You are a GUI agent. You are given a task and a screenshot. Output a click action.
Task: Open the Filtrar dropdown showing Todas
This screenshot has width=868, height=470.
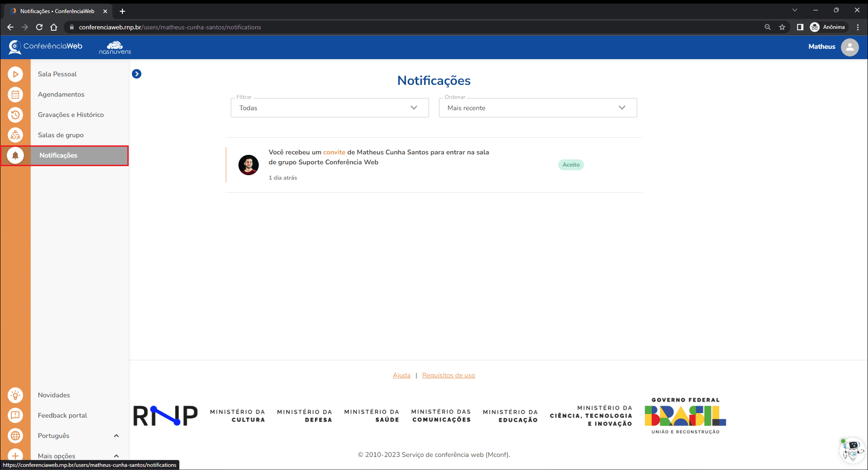(329, 108)
